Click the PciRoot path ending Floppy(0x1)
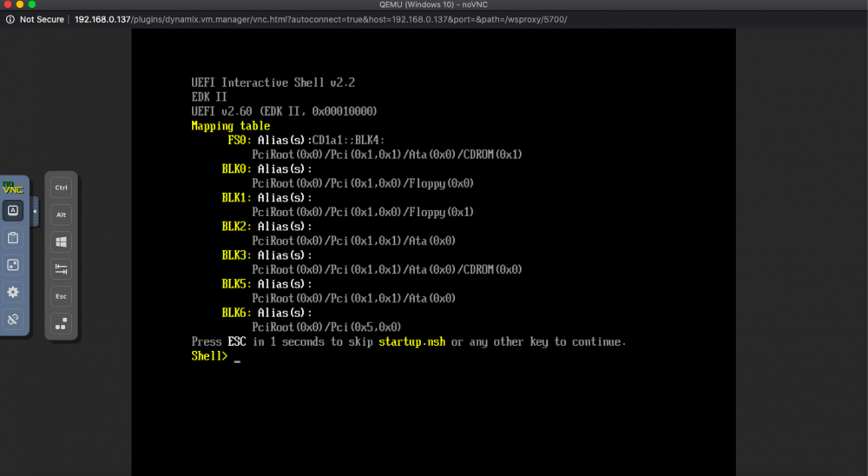This screenshot has width=868, height=476. click(x=363, y=212)
